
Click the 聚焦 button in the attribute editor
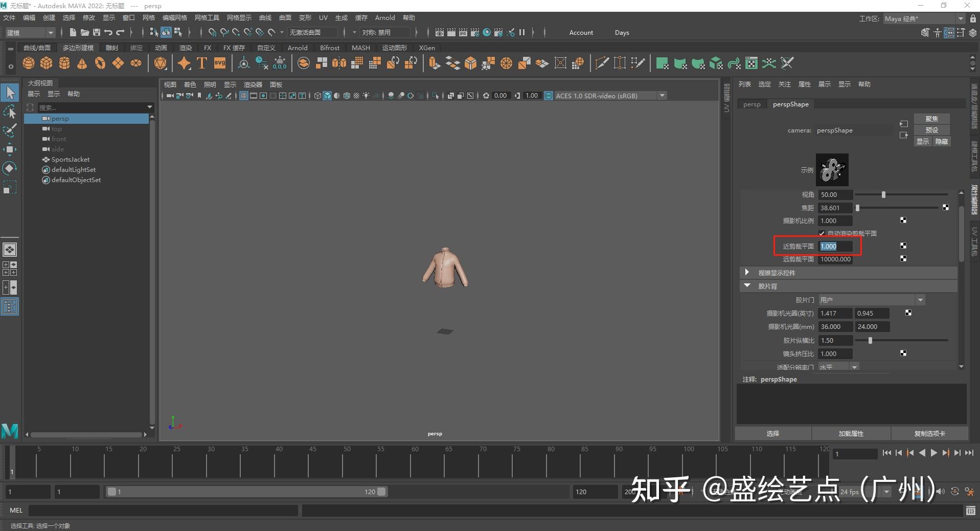(x=931, y=118)
